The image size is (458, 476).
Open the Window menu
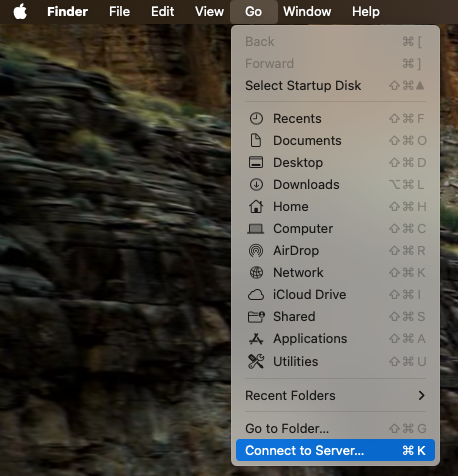coord(307,12)
